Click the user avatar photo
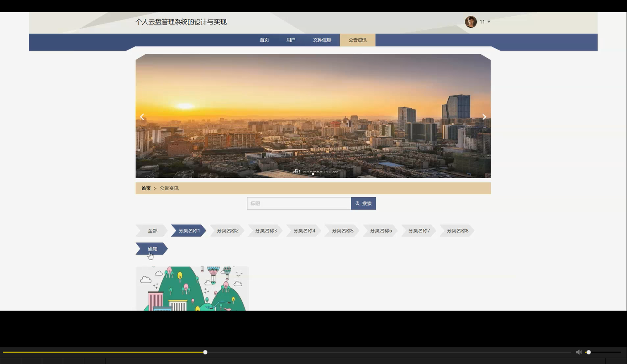This screenshot has width=627, height=364. click(x=471, y=22)
